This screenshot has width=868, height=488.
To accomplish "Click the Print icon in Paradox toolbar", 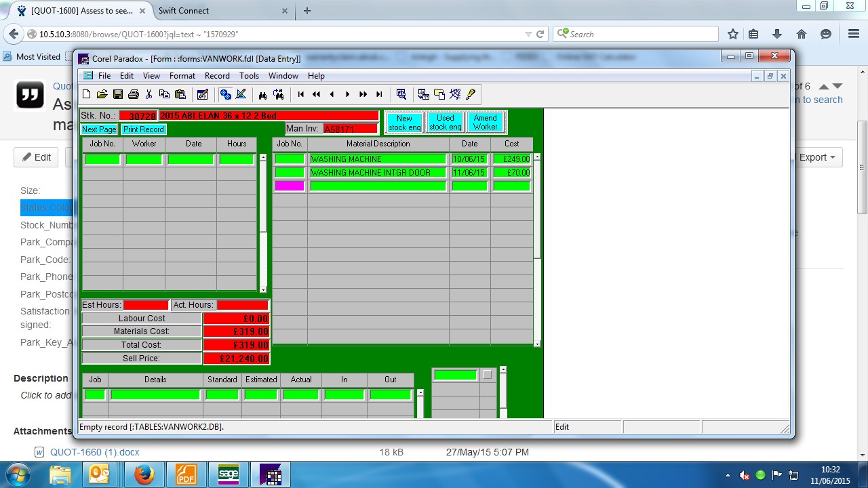I will point(134,94).
